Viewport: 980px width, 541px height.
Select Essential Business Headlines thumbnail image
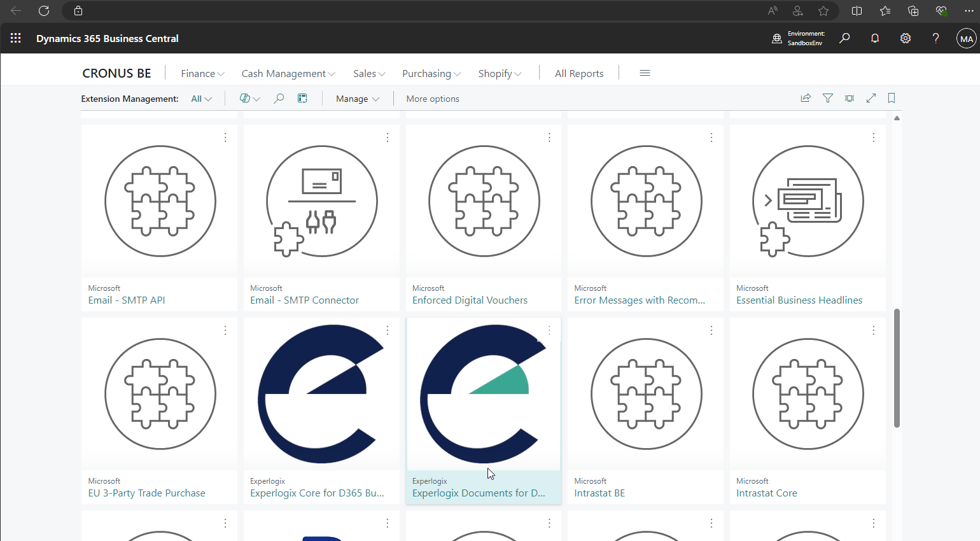tap(808, 201)
